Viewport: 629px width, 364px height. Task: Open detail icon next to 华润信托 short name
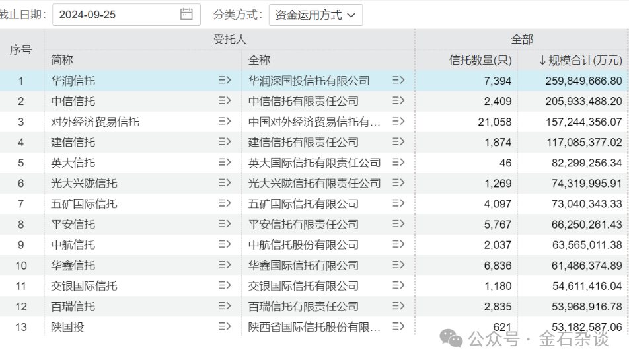click(x=225, y=81)
